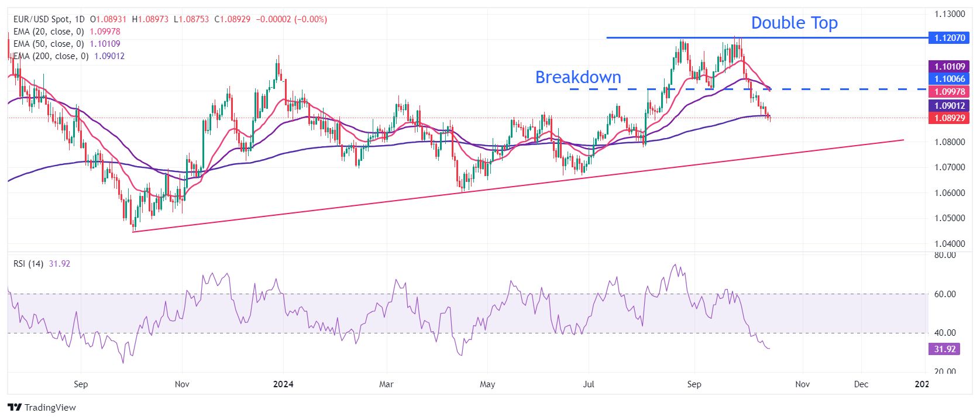Click the TradingView logo icon
Viewport: 980px width, 420px height.
pyautogui.click(x=15, y=407)
